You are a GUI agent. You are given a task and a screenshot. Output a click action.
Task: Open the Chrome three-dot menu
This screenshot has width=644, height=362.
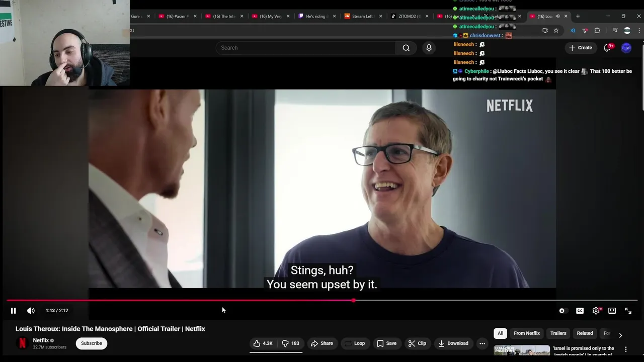[639, 31]
